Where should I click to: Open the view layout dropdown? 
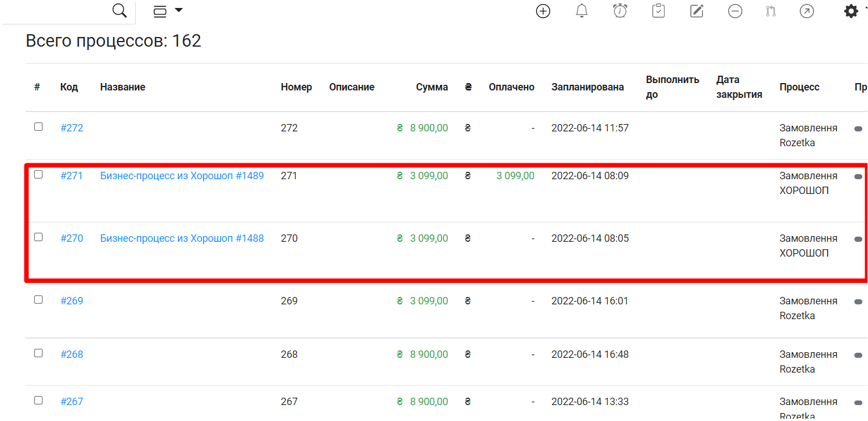pos(168,11)
